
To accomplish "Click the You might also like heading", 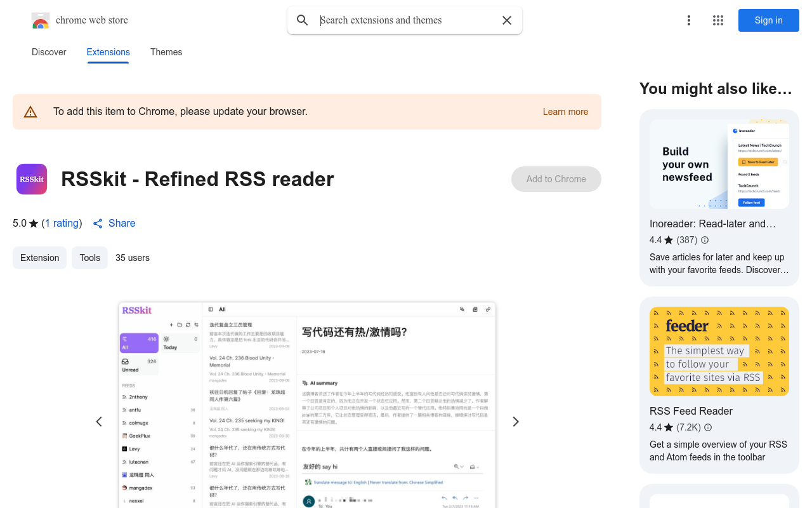I will click(x=716, y=88).
